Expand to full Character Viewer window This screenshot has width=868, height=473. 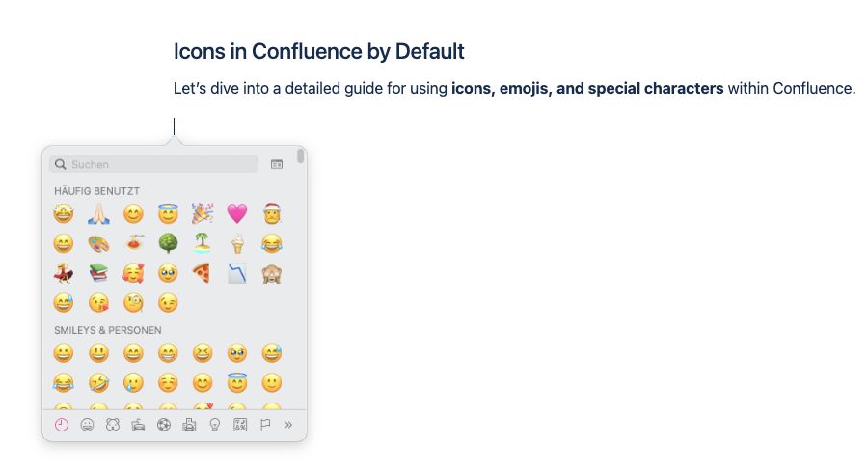tap(277, 164)
